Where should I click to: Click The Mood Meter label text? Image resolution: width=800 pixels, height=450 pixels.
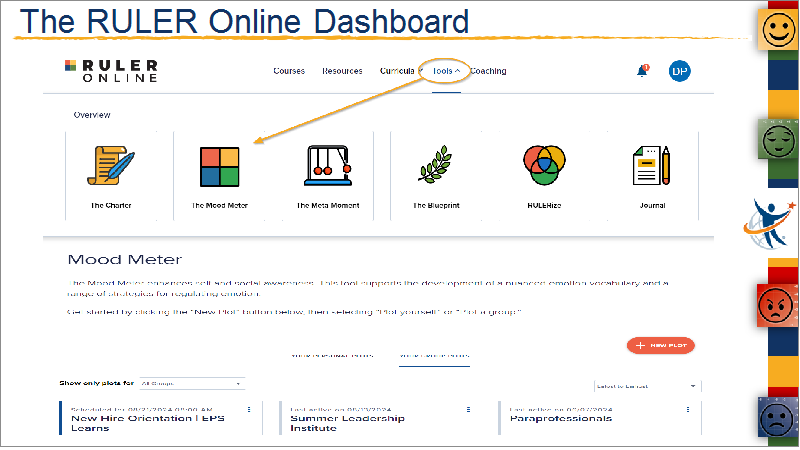tap(219, 206)
